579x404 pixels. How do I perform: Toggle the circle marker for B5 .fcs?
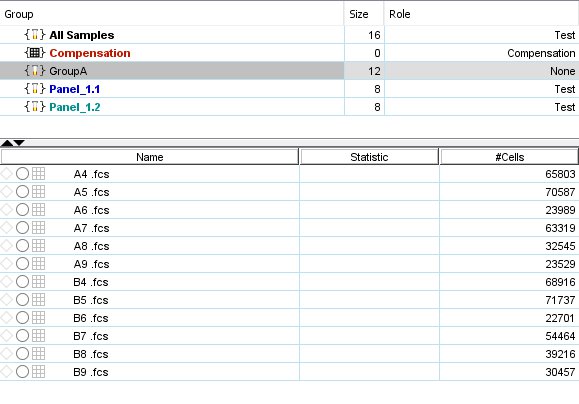23,299
